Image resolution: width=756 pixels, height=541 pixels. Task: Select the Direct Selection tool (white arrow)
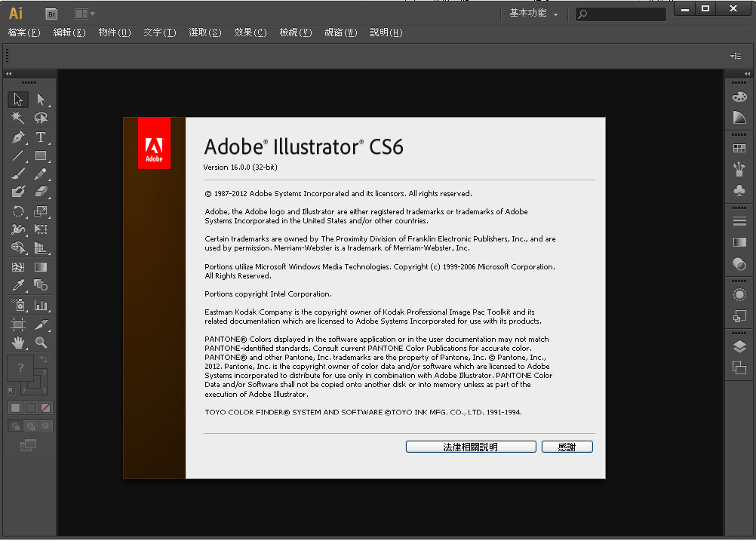(x=41, y=100)
